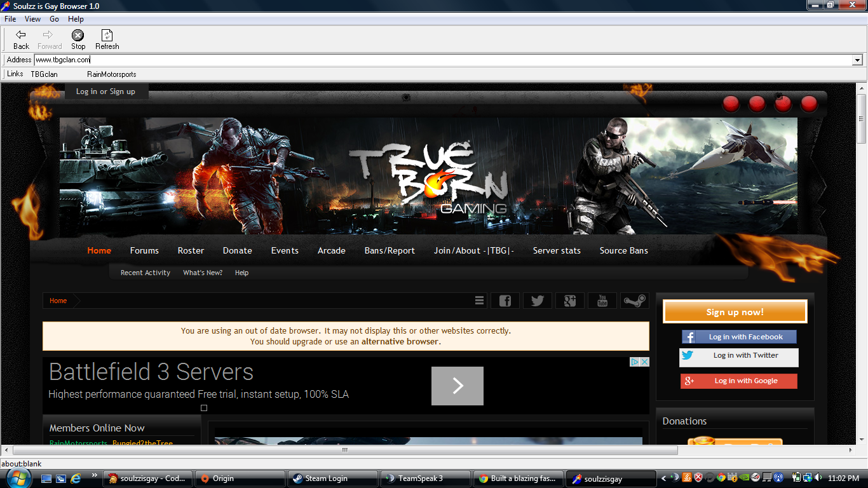
Task: Click the Home breadcrumb
Action: [58, 301]
